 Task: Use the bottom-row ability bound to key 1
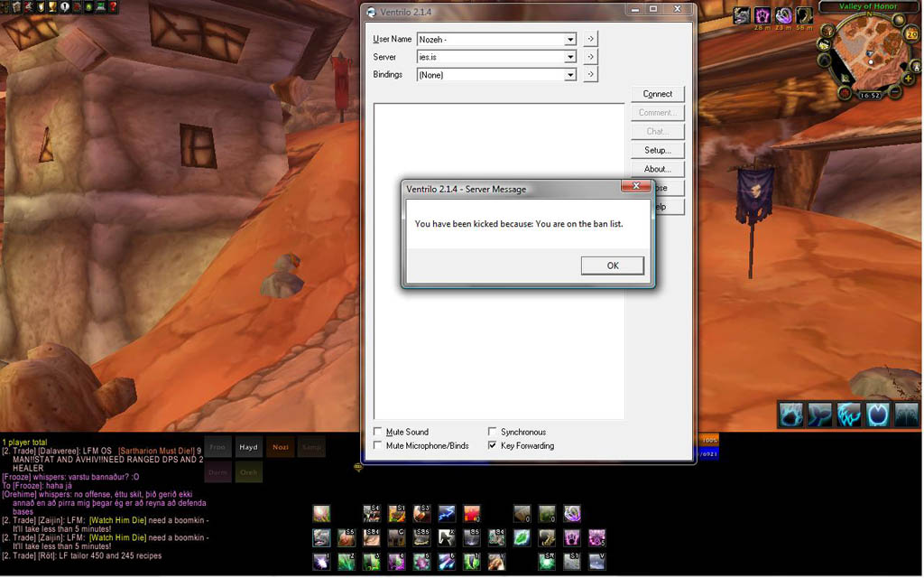[321, 562]
